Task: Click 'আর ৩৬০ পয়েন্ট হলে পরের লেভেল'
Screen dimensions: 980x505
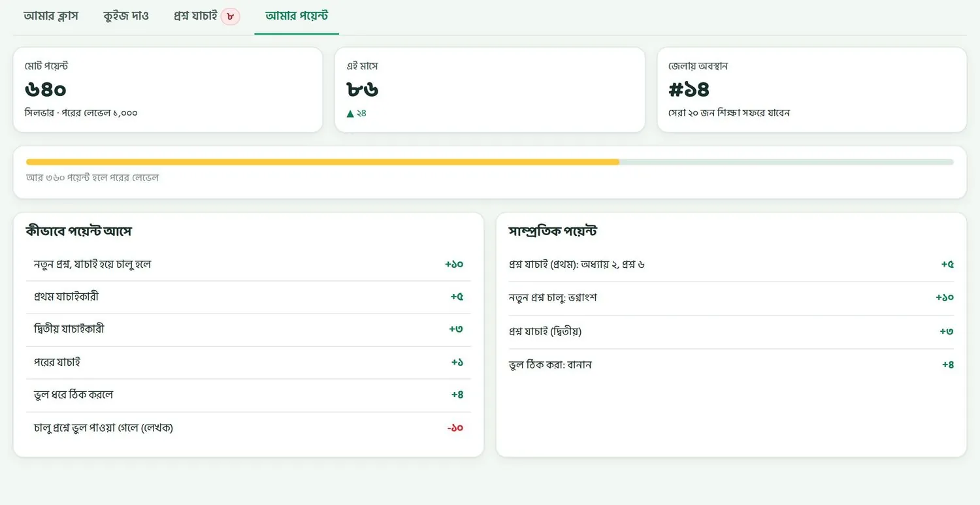Action: pos(92,178)
